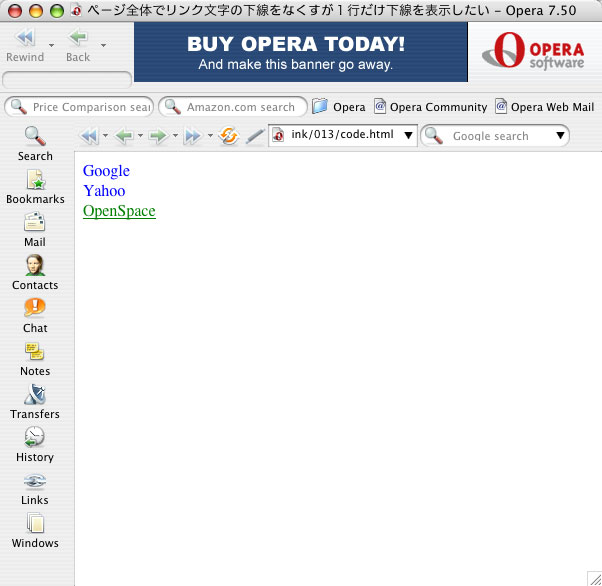Open the Bookmarks panel
The image size is (602, 586).
(x=35, y=187)
